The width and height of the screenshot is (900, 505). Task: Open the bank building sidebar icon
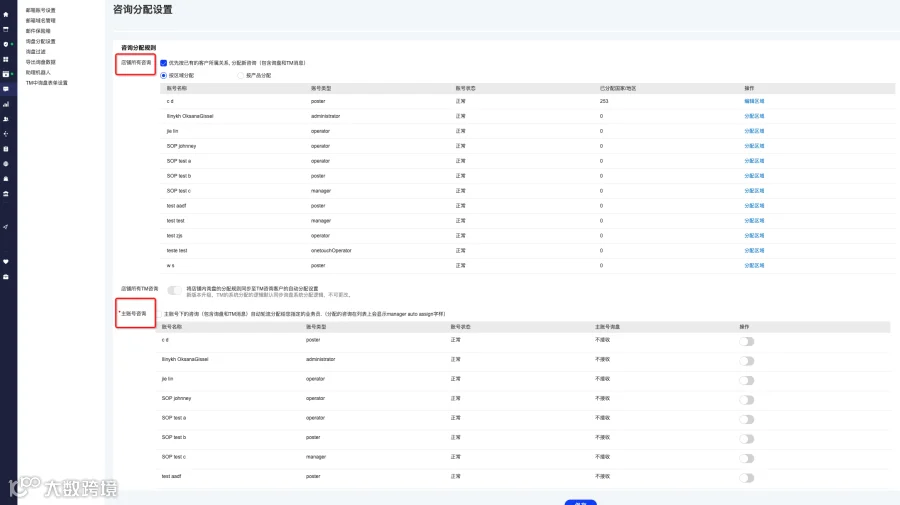[x=6, y=193]
